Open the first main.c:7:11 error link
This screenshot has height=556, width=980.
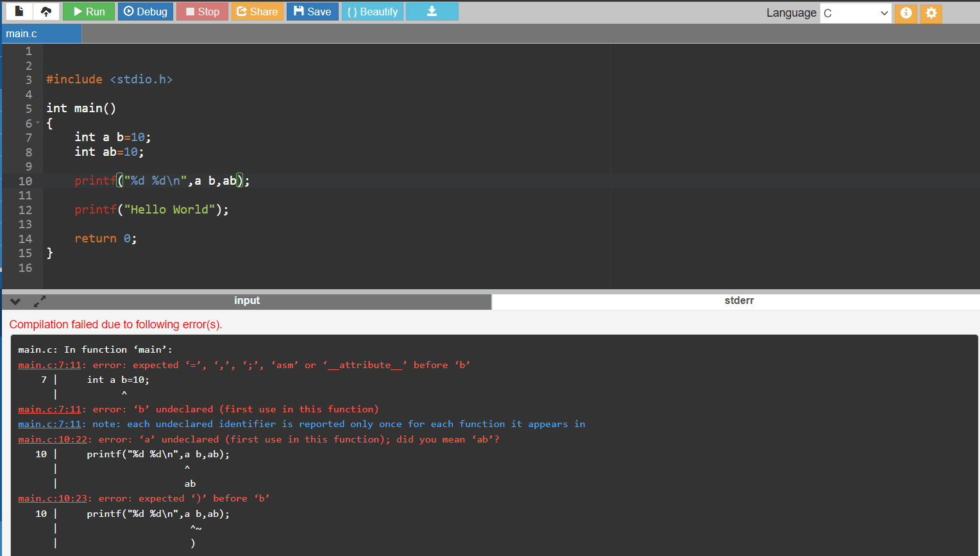click(49, 365)
